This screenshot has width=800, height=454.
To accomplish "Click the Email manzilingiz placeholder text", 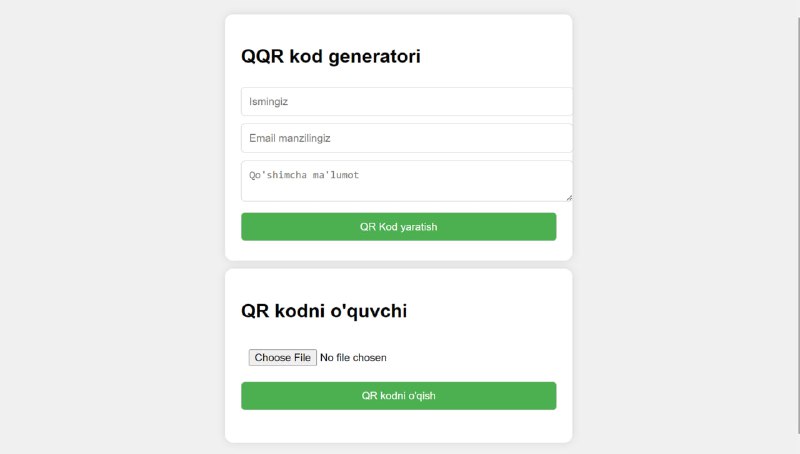I will [x=290, y=138].
